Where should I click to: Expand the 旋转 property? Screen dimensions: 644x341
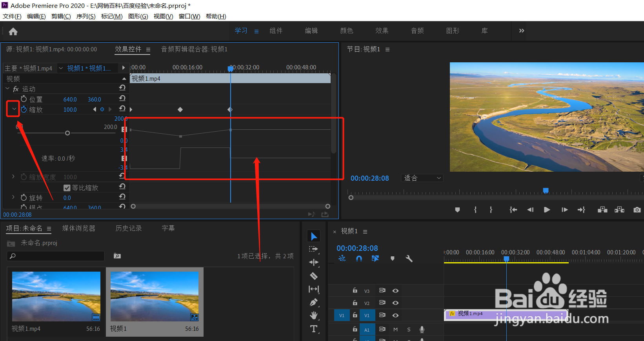point(13,197)
